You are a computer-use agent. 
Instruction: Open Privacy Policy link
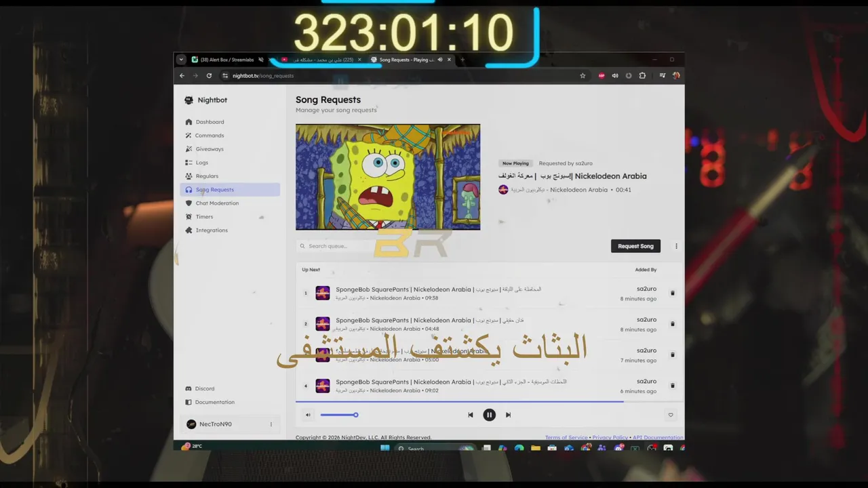pos(610,438)
